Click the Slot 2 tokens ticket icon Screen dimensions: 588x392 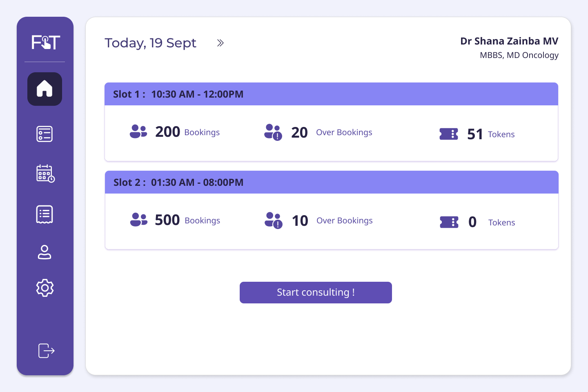[449, 222]
